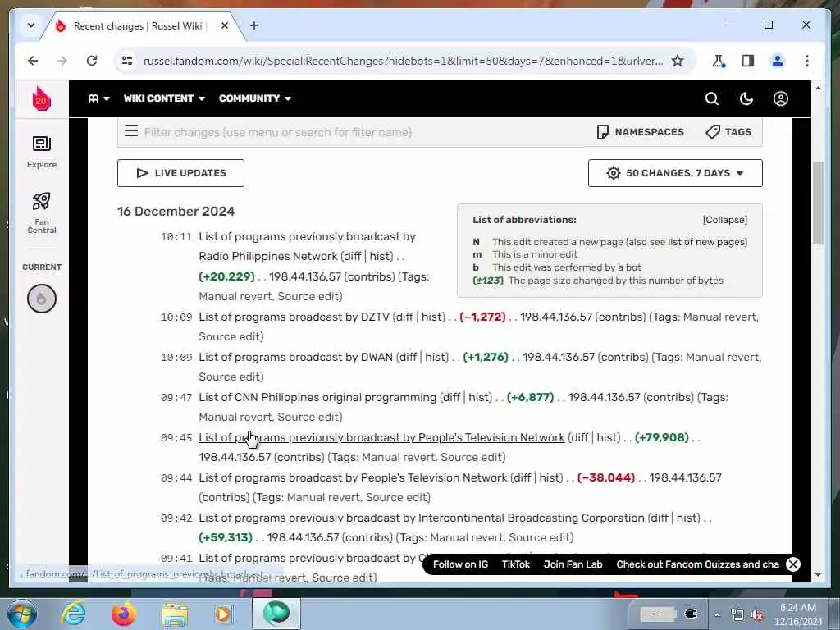Click TikTok in the bottom banner
Viewport: 840px width, 630px height.
515,564
